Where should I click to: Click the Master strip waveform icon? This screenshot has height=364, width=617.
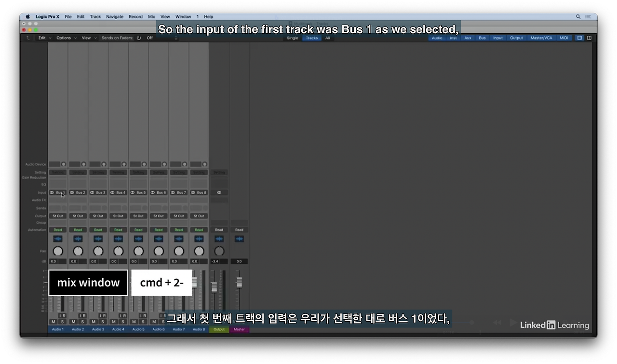[239, 239]
